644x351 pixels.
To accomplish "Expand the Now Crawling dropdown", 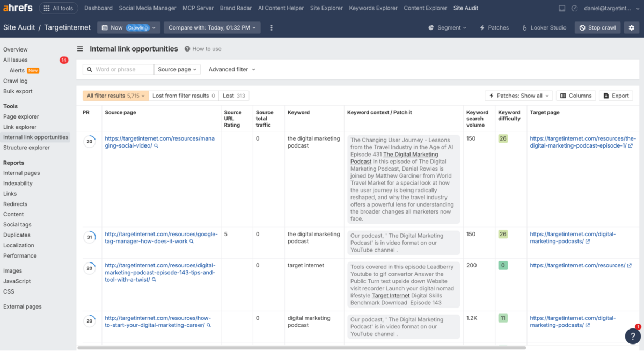I will tap(128, 27).
